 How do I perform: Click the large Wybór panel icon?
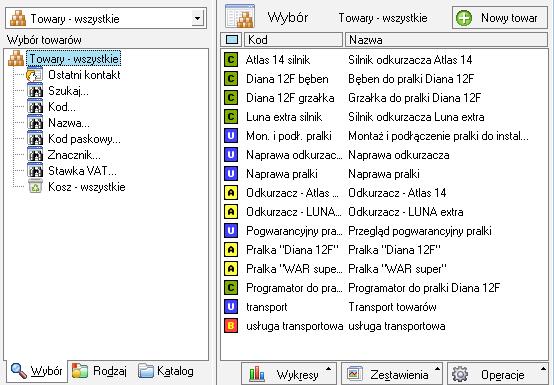240,17
